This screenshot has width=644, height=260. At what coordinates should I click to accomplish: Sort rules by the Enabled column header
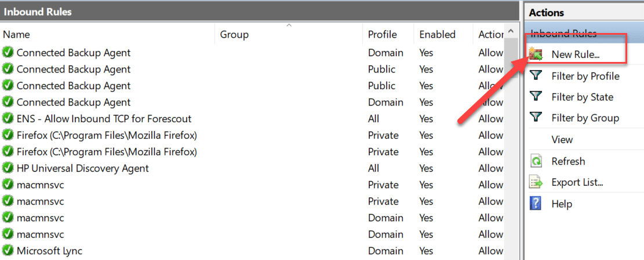pos(437,35)
